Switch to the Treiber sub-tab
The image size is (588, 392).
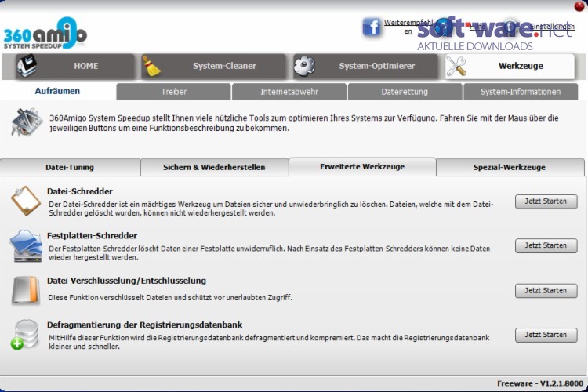pos(173,92)
